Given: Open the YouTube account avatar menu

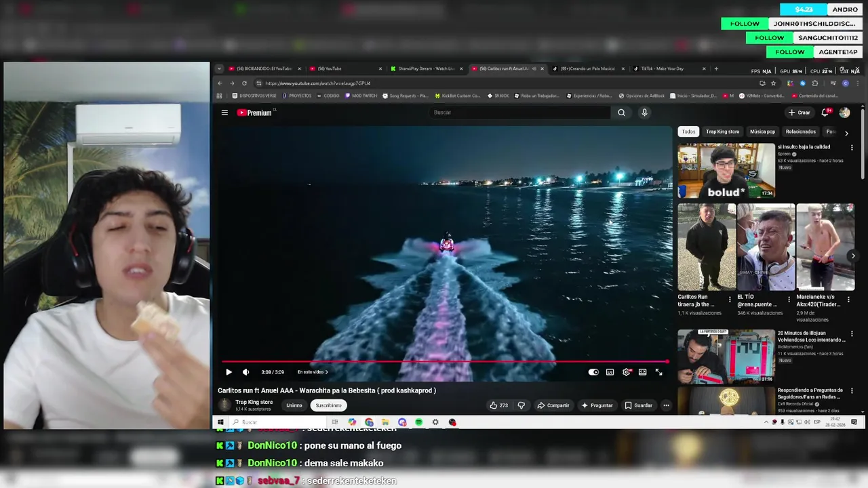Looking at the screenshot, I should pyautogui.click(x=844, y=113).
